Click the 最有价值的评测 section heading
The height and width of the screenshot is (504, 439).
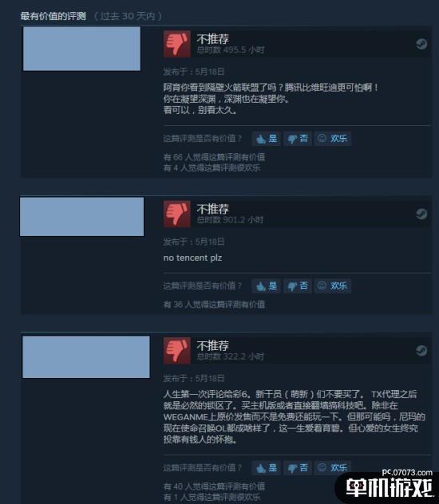point(53,16)
